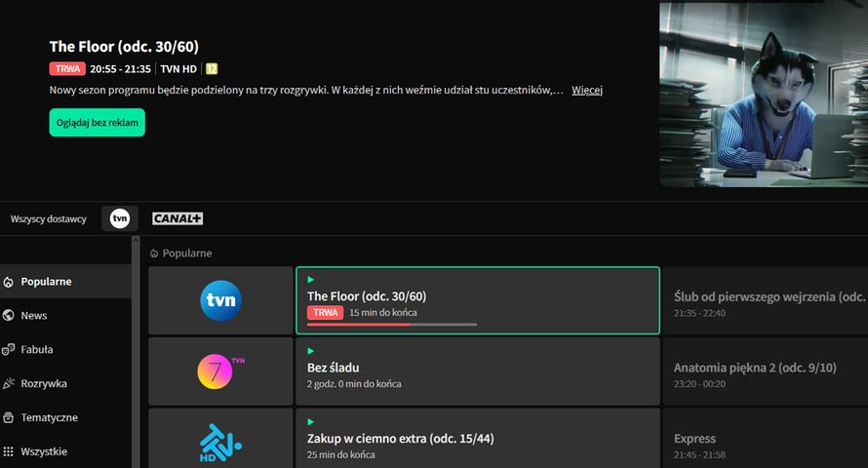This screenshot has height=468, width=868.
Task: Click The Floor (odc. 30/60) header title
Action: [124, 47]
